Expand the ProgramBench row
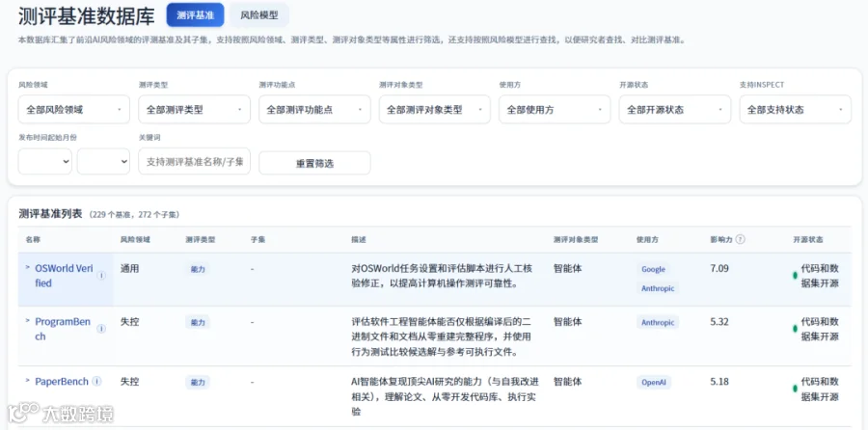 click(28, 320)
